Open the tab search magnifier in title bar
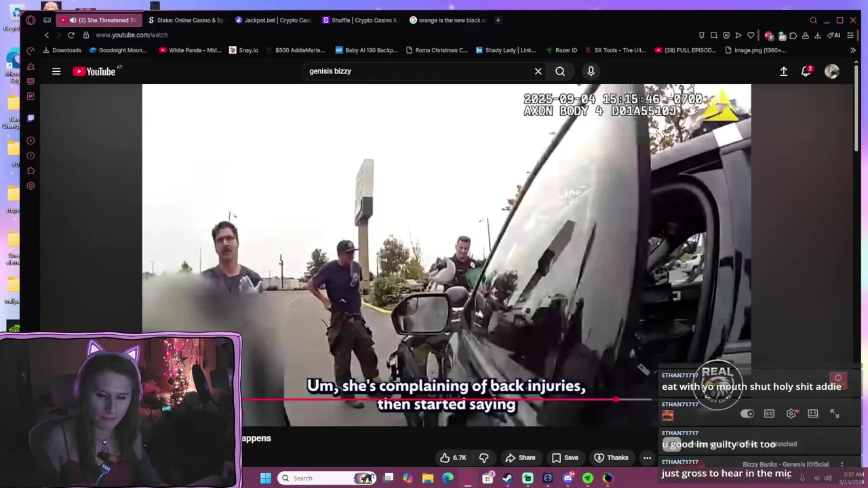 [x=813, y=20]
